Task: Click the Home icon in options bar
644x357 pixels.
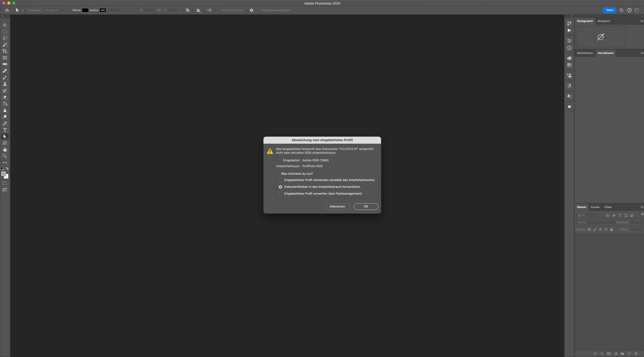Action: [x=7, y=10]
